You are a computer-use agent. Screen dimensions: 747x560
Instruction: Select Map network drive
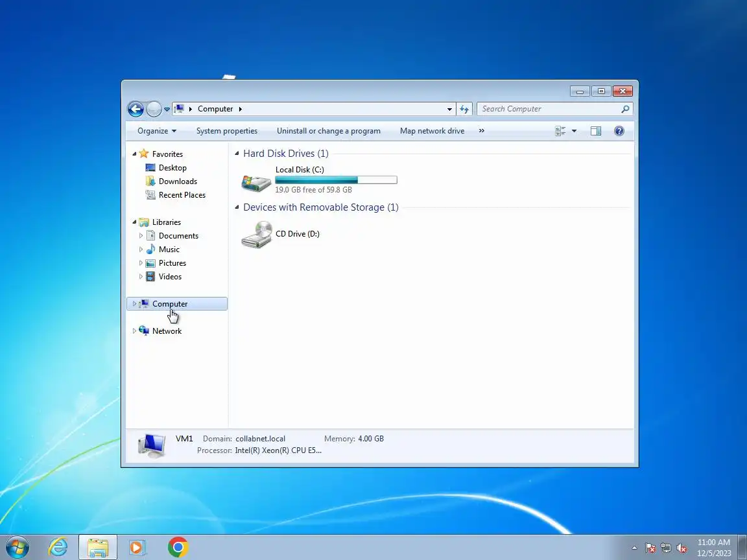pos(432,131)
